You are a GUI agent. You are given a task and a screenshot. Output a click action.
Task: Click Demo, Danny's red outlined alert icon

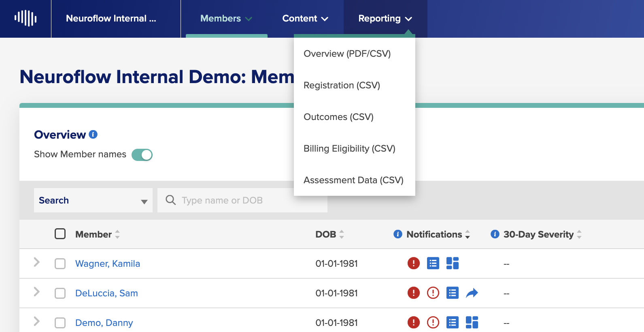click(x=433, y=322)
